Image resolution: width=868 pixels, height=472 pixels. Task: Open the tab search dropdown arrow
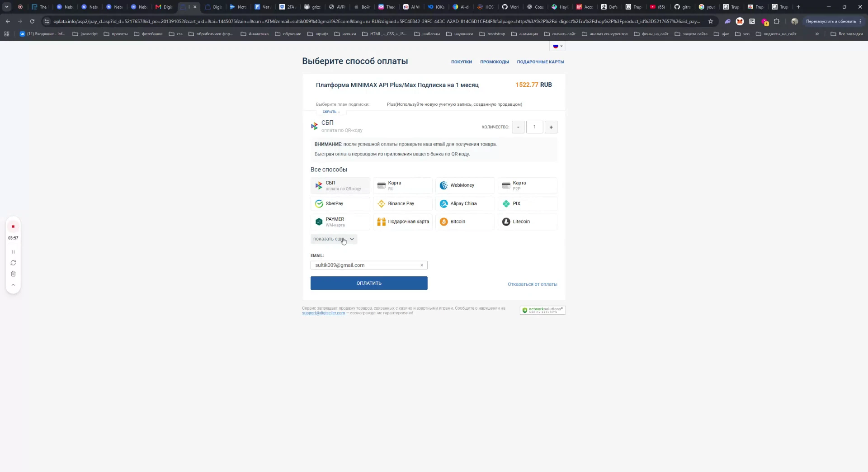(x=7, y=7)
